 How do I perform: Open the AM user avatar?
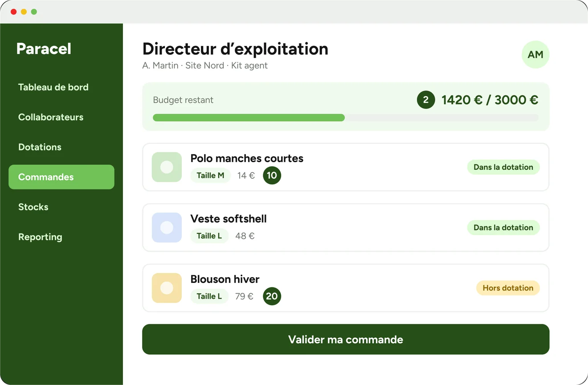pyautogui.click(x=535, y=54)
